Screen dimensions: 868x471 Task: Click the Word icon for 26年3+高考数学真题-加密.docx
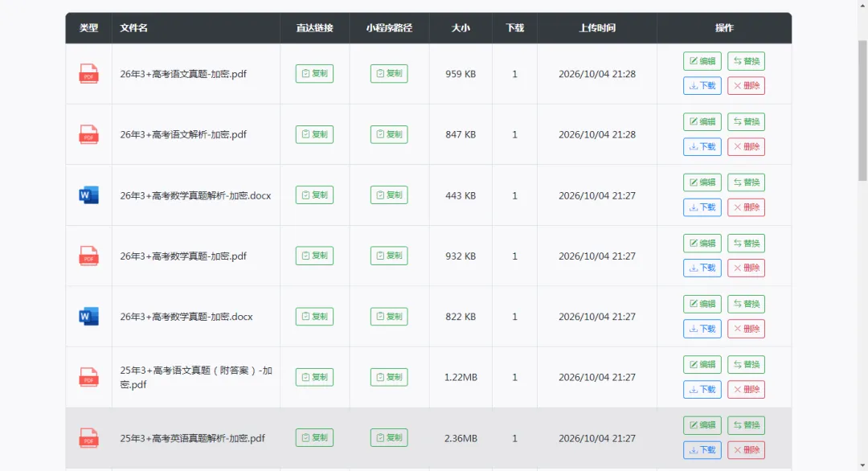[x=88, y=317]
